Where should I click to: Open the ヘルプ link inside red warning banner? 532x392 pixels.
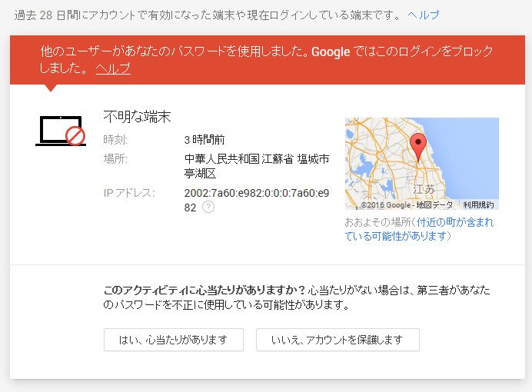click(113, 68)
